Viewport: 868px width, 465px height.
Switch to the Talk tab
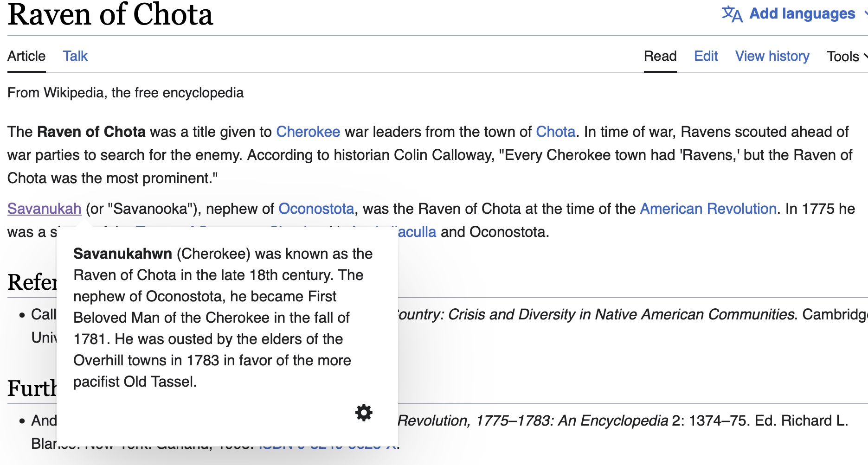[x=75, y=56]
